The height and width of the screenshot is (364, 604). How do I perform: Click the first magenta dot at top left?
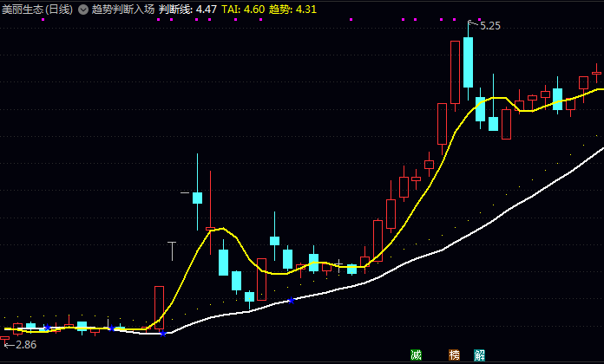pos(43,19)
